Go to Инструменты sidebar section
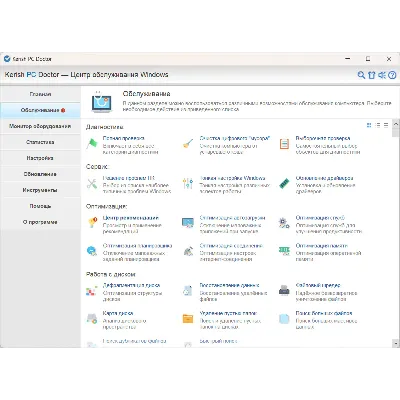400x400 pixels. 40,190
